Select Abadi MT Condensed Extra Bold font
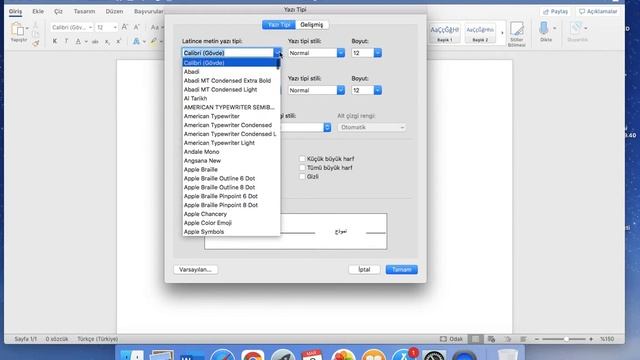Viewport: 640px width, 360px height. pos(227,80)
